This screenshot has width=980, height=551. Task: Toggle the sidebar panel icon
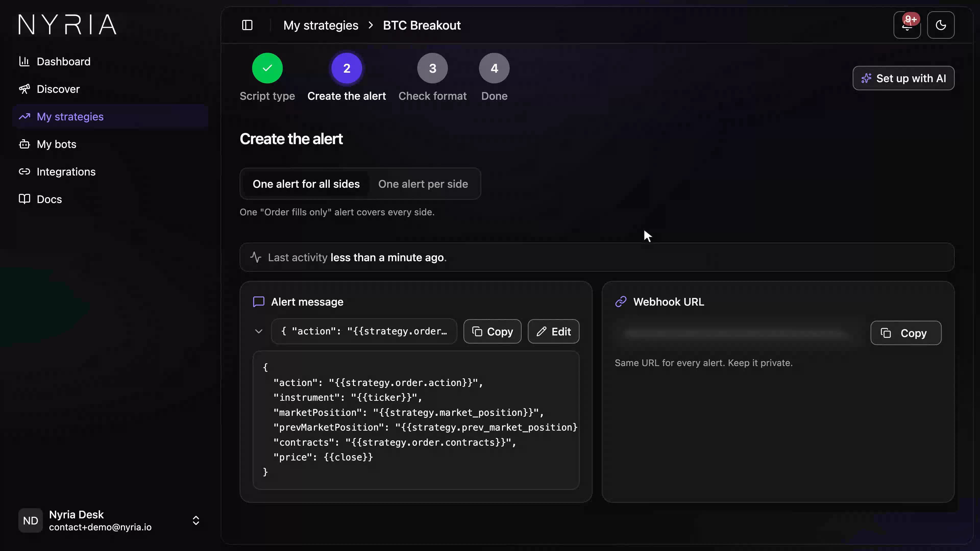pyautogui.click(x=247, y=25)
